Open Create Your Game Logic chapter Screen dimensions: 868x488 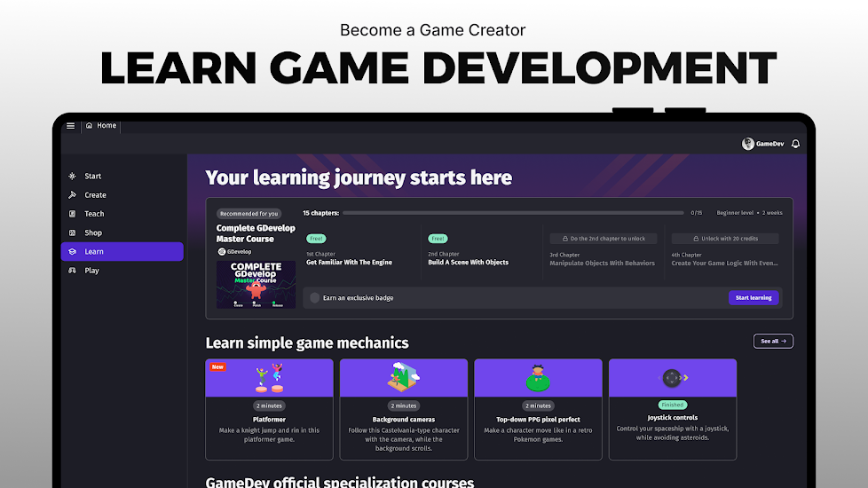click(x=724, y=264)
